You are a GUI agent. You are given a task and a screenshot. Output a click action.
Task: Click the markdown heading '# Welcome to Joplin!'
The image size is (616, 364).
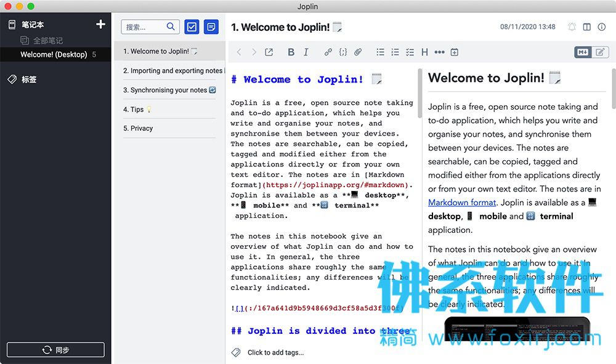pyautogui.click(x=306, y=79)
